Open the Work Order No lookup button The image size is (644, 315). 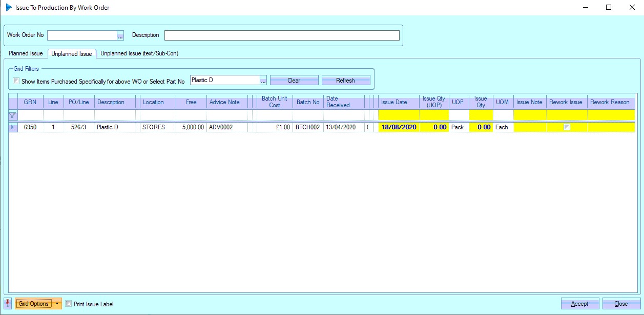(x=120, y=35)
